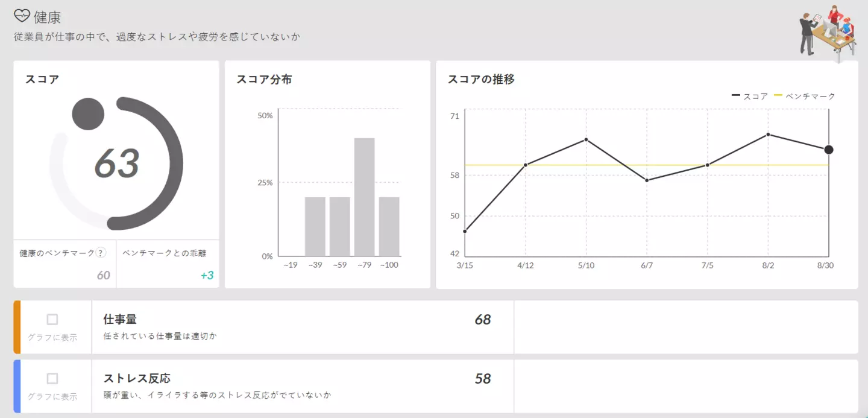
Task: Check the グラフに表示 box for ストレス反応
Action: click(x=52, y=379)
